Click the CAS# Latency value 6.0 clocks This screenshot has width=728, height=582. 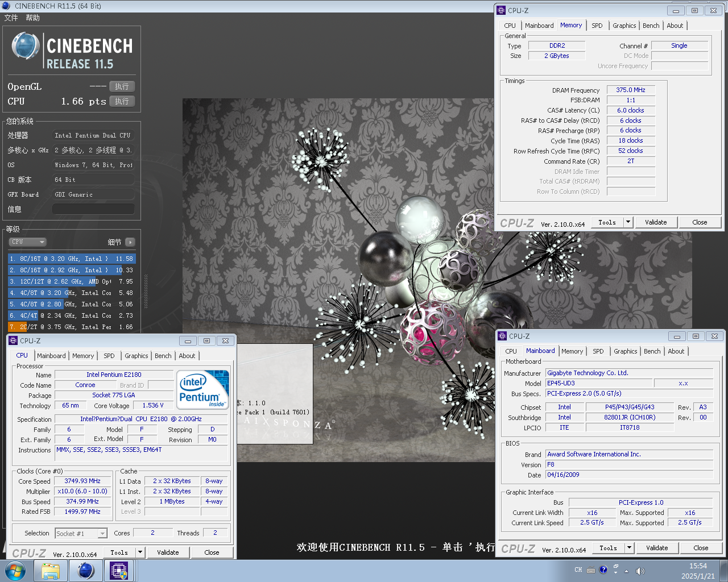tap(631, 110)
